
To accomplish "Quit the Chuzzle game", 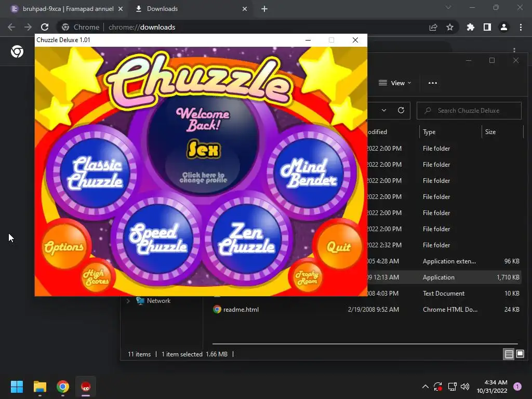I will click(x=339, y=246).
